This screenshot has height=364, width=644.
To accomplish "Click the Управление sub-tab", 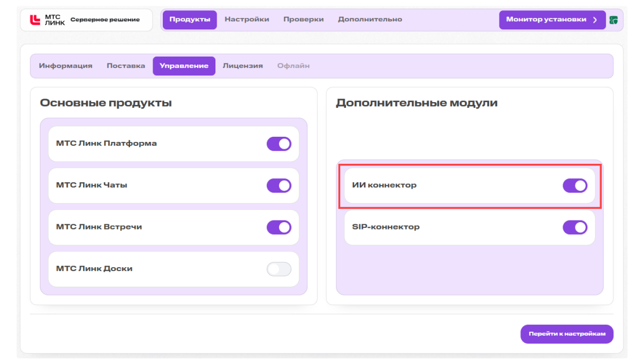I will coord(184,66).
